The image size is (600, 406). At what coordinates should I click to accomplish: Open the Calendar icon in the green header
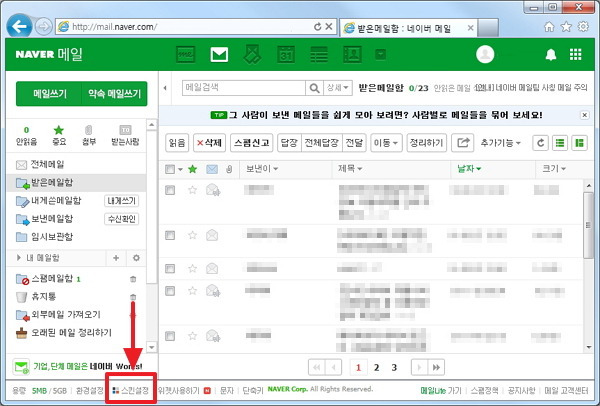coord(286,55)
